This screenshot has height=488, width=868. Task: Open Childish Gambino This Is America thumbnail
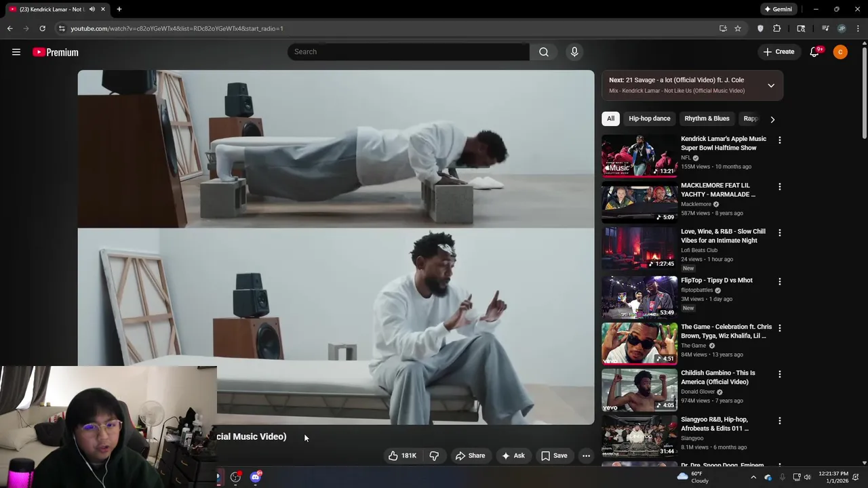click(639, 390)
